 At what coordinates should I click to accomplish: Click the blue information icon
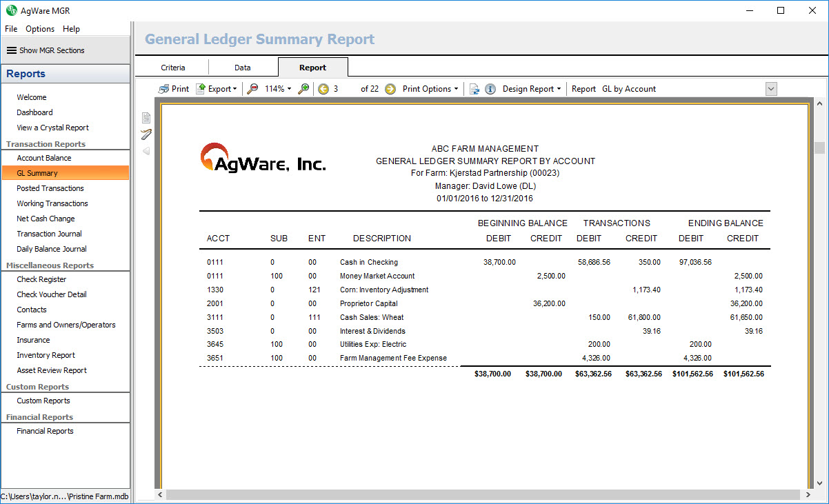click(490, 89)
